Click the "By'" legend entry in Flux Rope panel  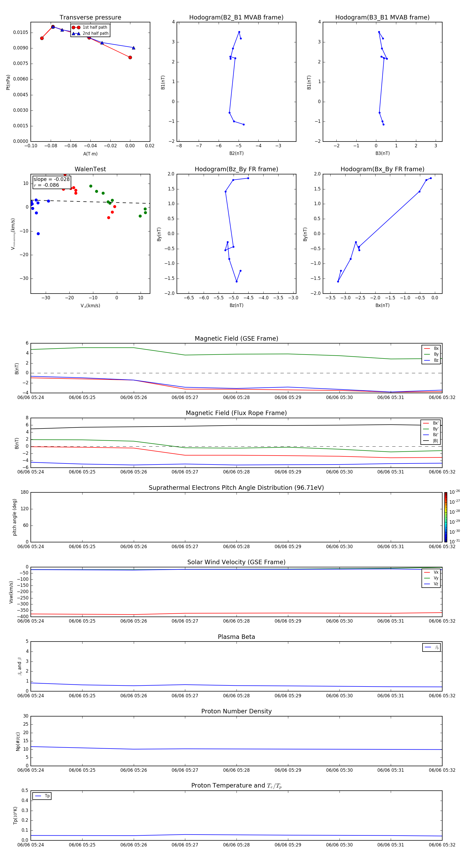[431, 429]
